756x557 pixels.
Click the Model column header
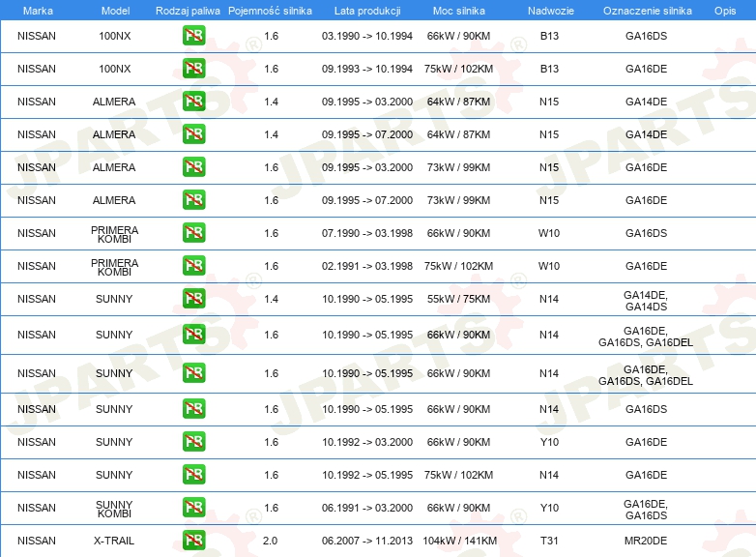point(115,11)
